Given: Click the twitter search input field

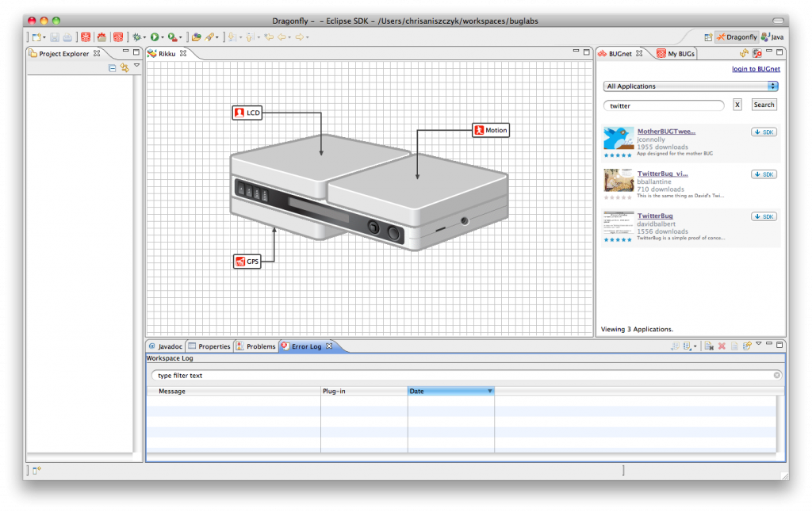Looking at the screenshot, I should coord(664,105).
